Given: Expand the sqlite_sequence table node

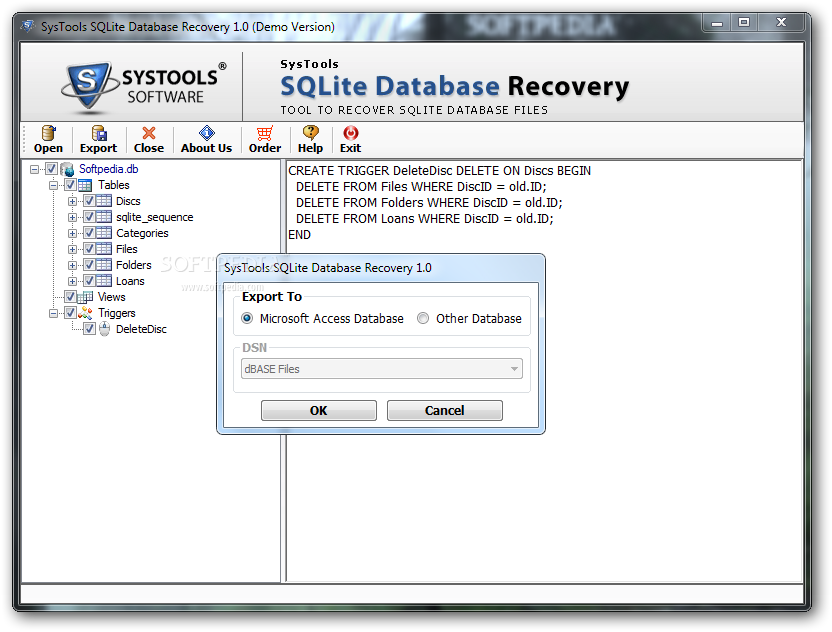Looking at the screenshot, I should pos(72,218).
